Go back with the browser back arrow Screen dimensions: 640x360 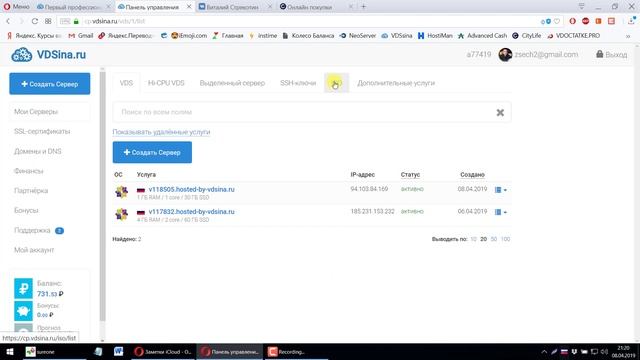tap(8, 21)
